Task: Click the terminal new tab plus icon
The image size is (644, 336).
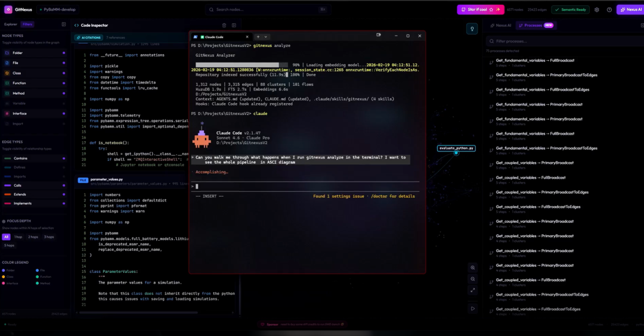Action: point(258,37)
